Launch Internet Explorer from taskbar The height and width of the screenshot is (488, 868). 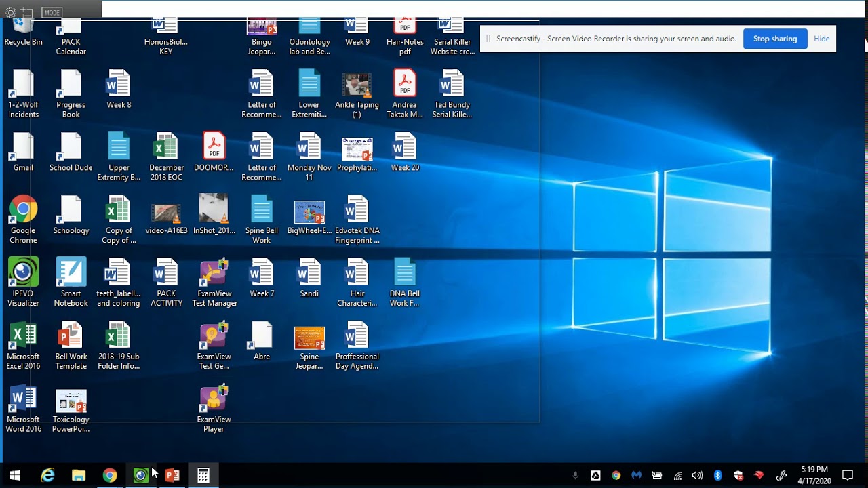47,475
